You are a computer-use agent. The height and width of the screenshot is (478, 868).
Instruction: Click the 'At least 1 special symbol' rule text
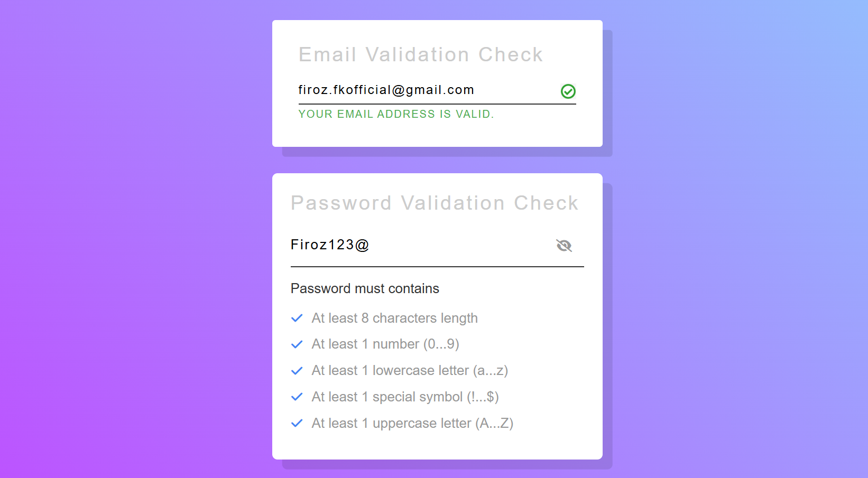[405, 397]
